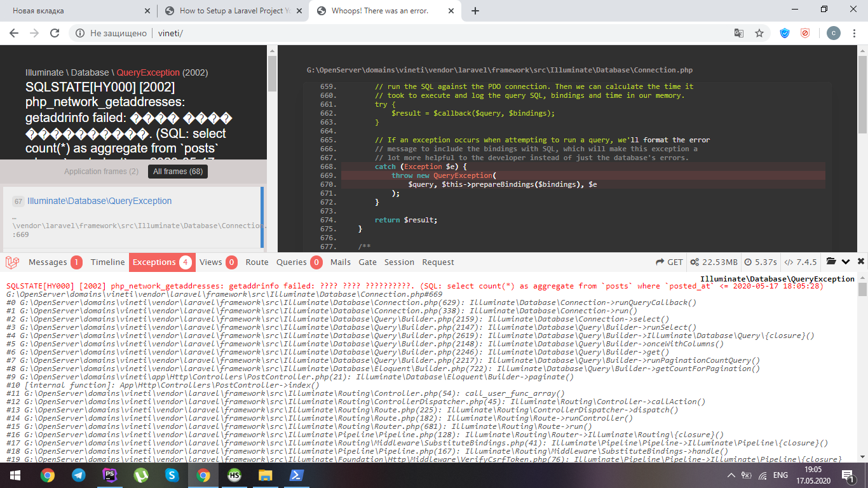Open a new browser tab with plus
This screenshot has height=488, width=868.
pos(475,11)
